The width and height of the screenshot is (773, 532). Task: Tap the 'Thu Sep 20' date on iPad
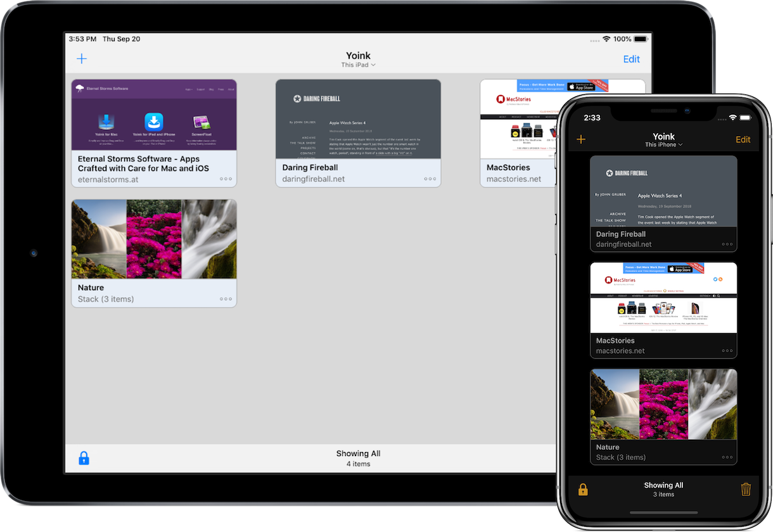pos(121,39)
